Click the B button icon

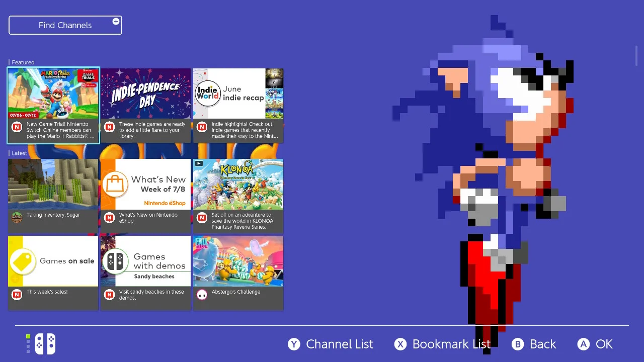[518, 344]
